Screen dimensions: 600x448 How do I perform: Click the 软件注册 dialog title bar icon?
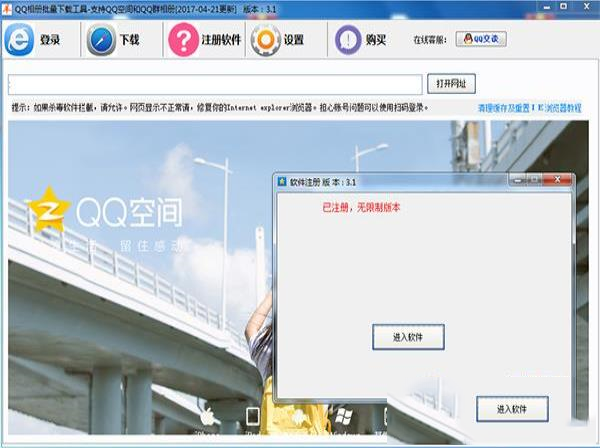pos(282,181)
